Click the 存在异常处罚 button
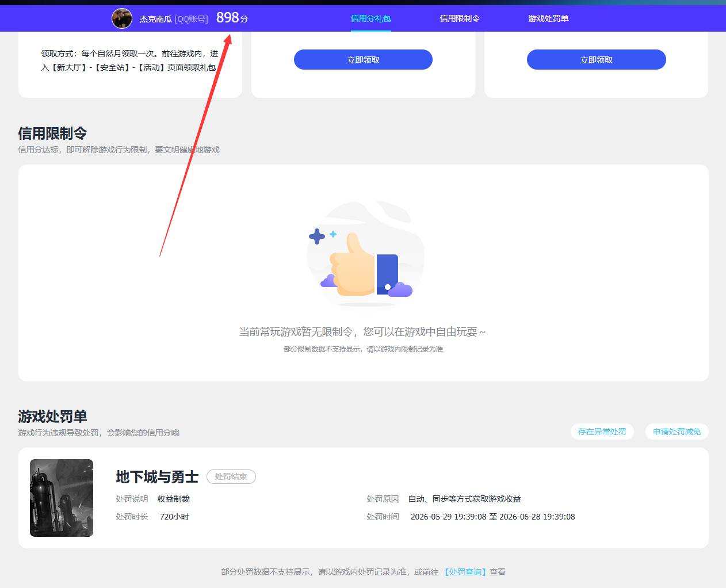Viewport: 726px width, 588px height. pyautogui.click(x=602, y=432)
